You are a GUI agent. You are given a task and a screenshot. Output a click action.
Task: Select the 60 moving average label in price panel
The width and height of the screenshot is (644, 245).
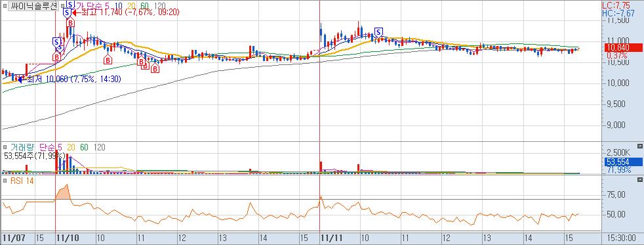click(145, 5)
